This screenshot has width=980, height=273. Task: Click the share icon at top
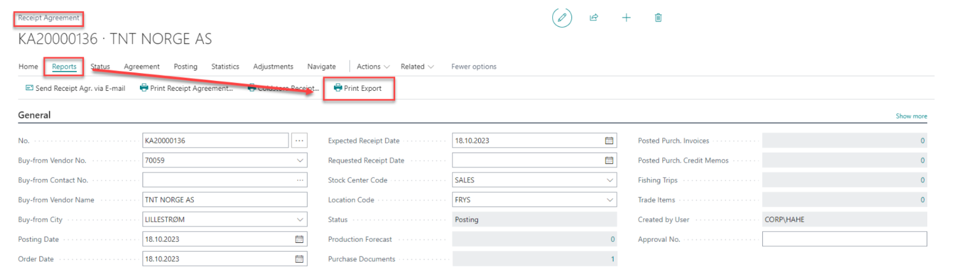tap(593, 18)
